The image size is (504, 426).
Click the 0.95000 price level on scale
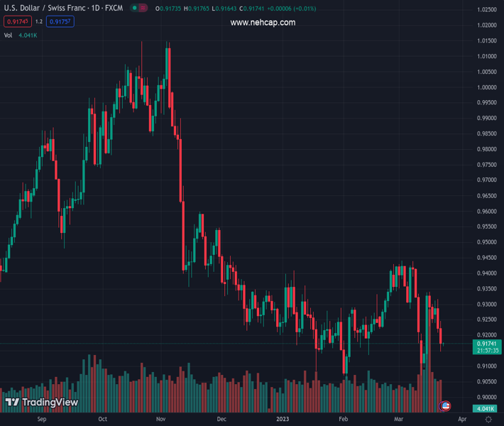(x=486, y=242)
